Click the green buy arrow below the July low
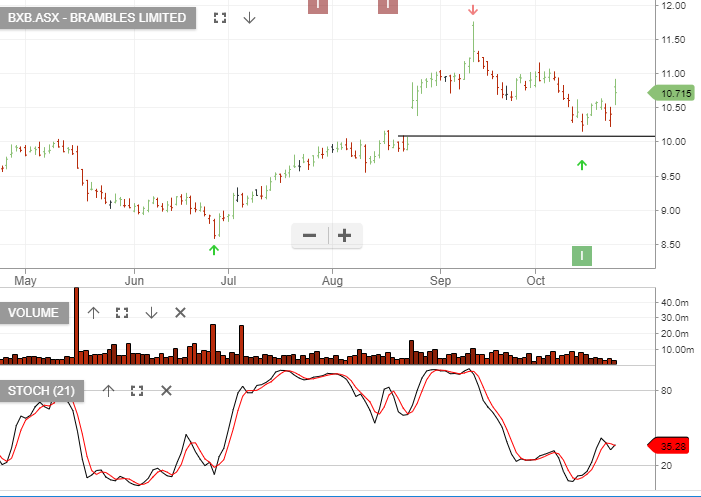 (213, 248)
